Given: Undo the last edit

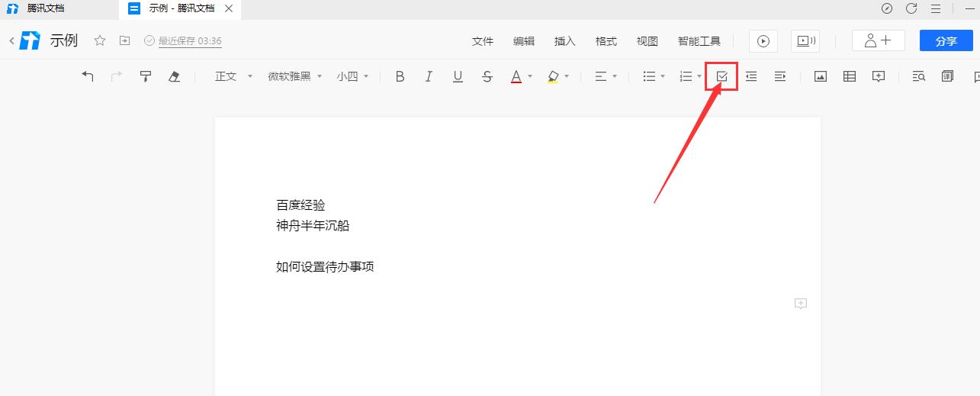Looking at the screenshot, I should [x=88, y=76].
